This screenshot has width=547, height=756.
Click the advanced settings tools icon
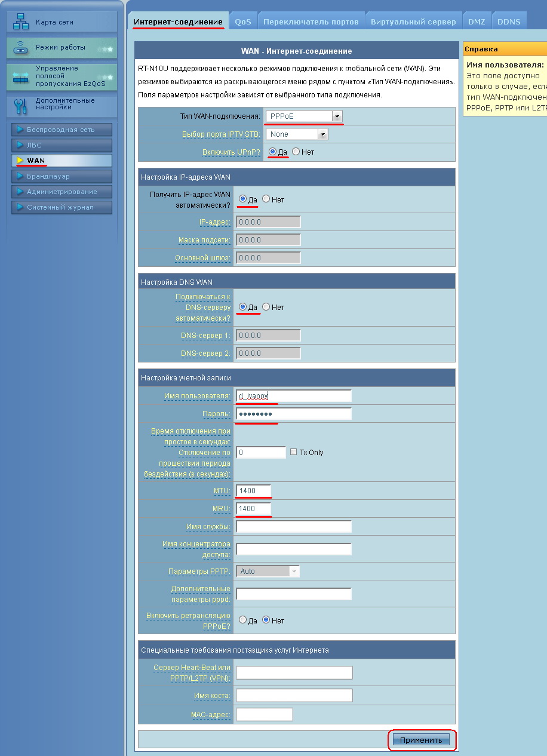tap(20, 105)
